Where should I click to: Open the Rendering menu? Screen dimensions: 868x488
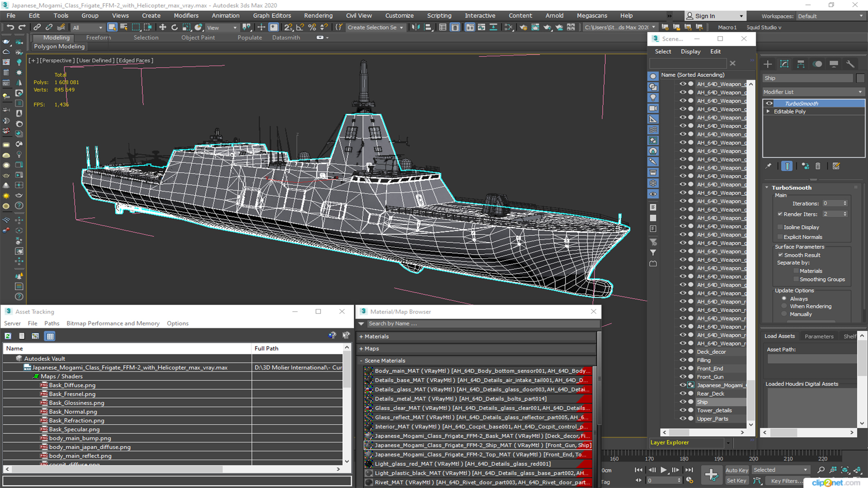pyautogui.click(x=318, y=15)
